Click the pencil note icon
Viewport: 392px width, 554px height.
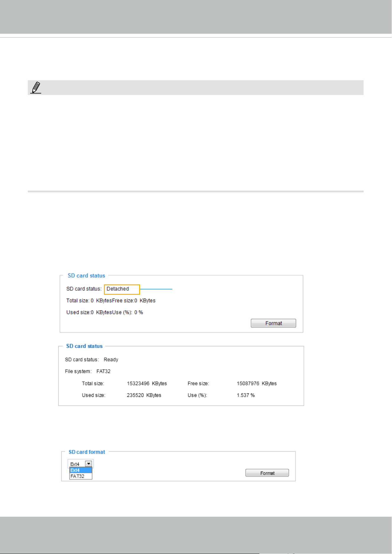click(36, 88)
